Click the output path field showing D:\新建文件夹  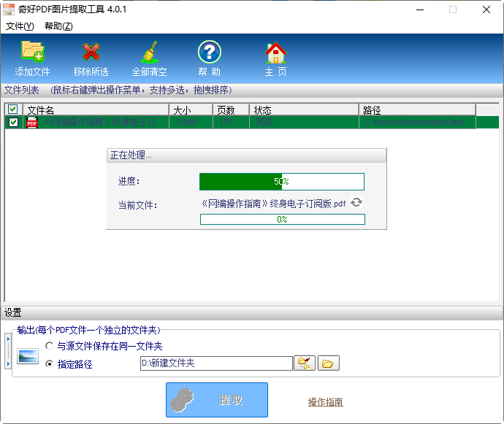(215, 363)
